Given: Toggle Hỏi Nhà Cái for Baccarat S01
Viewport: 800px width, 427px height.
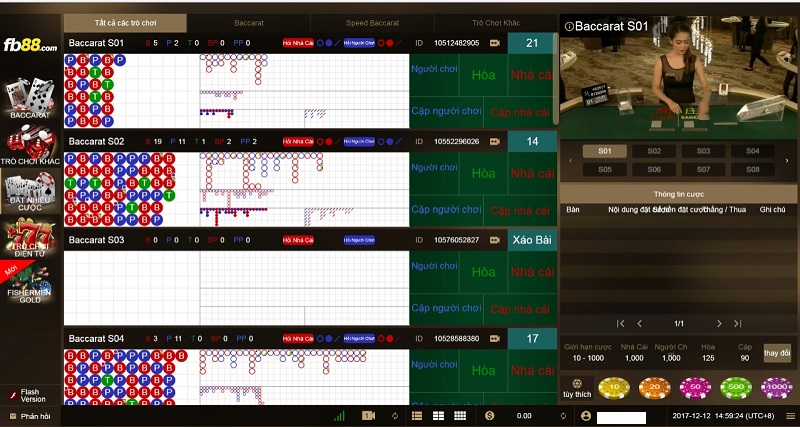Looking at the screenshot, I should 298,43.
